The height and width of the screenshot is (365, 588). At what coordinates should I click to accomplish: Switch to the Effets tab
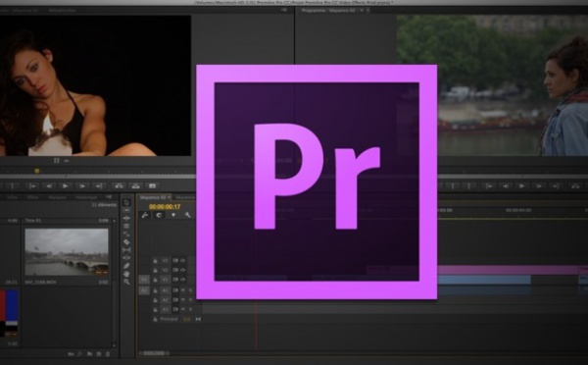pyautogui.click(x=32, y=197)
